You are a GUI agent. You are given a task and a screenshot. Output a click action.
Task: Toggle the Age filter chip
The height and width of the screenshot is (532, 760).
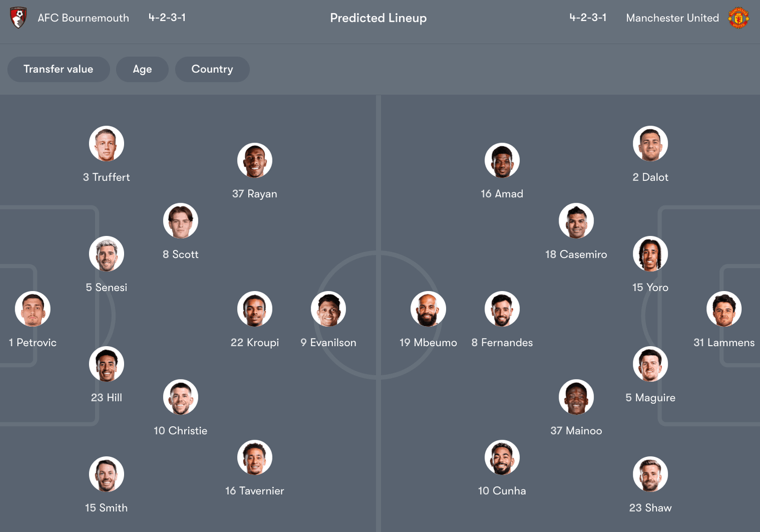click(142, 69)
